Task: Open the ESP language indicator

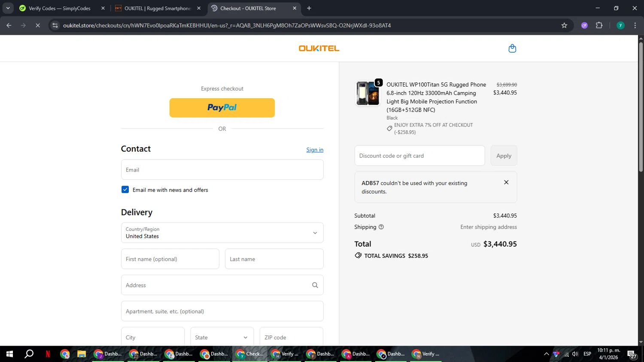Action: 587,354
